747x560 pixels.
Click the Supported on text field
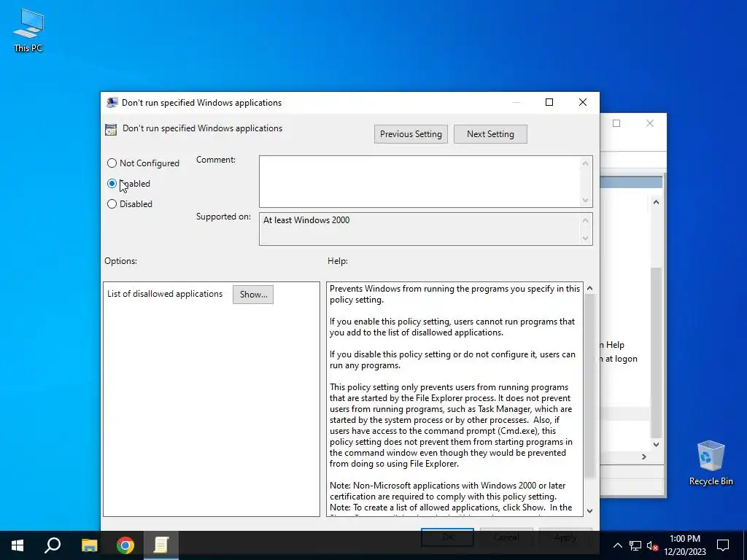pos(419,229)
